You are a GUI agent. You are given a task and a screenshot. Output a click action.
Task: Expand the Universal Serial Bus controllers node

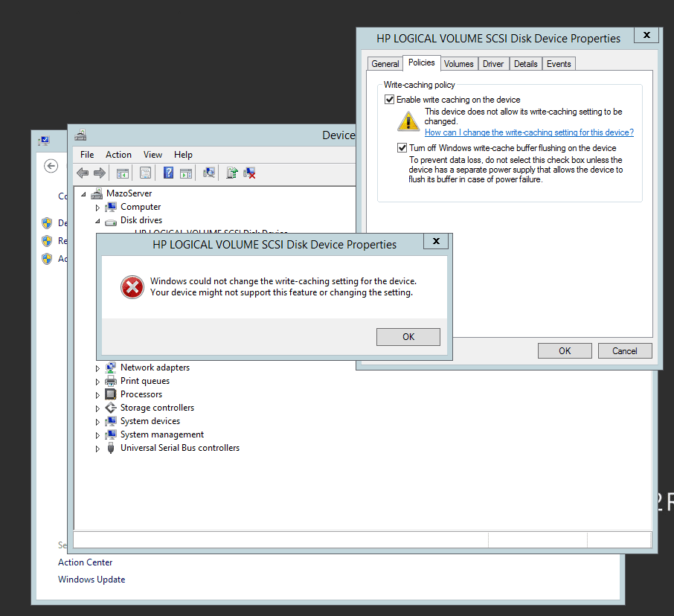[x=97, y=449]
